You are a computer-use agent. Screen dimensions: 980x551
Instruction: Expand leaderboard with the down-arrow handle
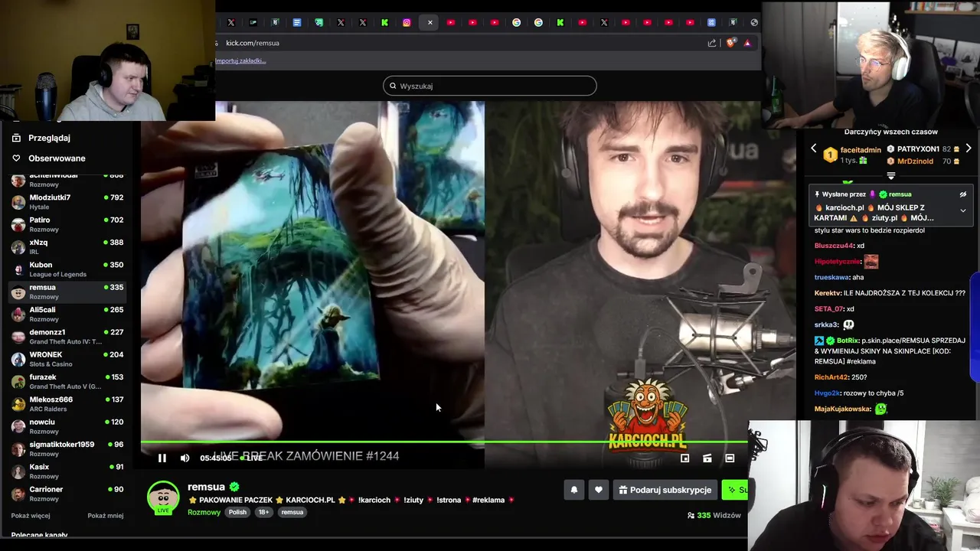[891, 175]
